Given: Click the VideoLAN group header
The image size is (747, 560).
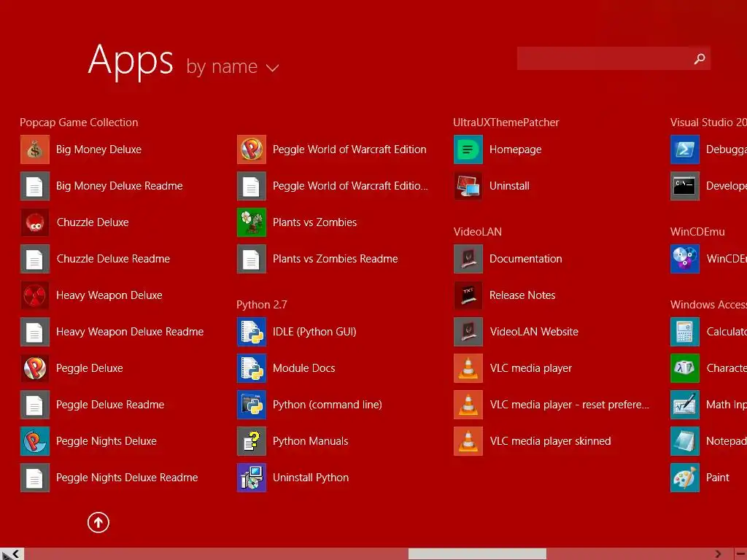Looking at the screenshot, I should pos(477,232).
